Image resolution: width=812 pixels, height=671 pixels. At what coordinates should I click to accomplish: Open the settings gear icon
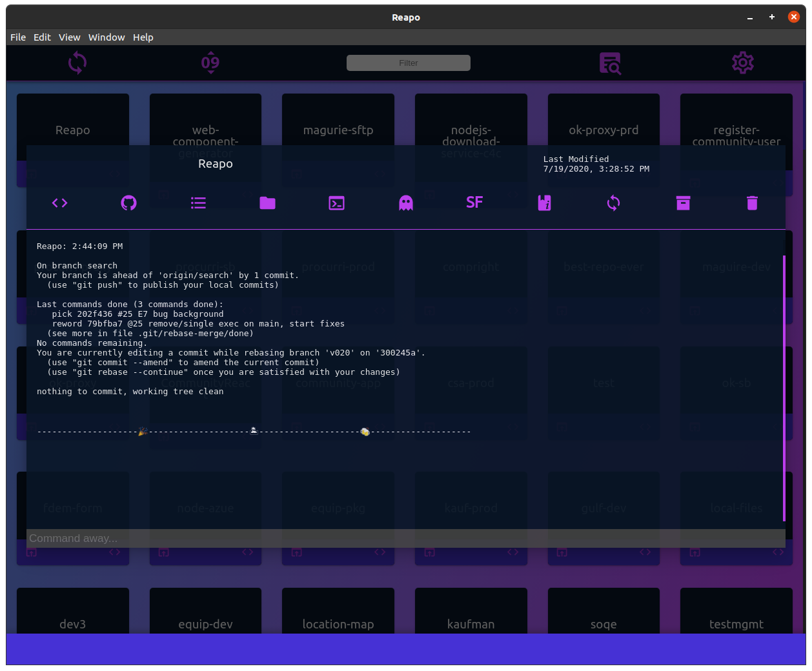click(x=743, y=63)
